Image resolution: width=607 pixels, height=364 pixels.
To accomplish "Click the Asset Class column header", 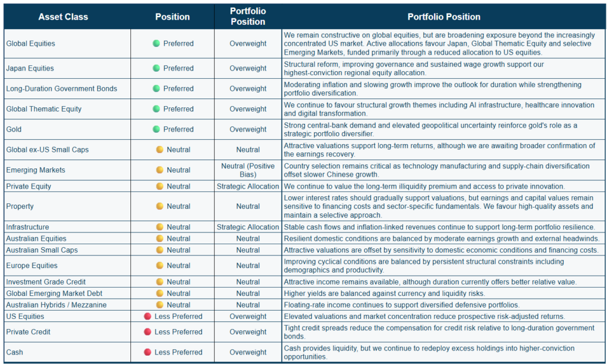I will coord(63,17).
